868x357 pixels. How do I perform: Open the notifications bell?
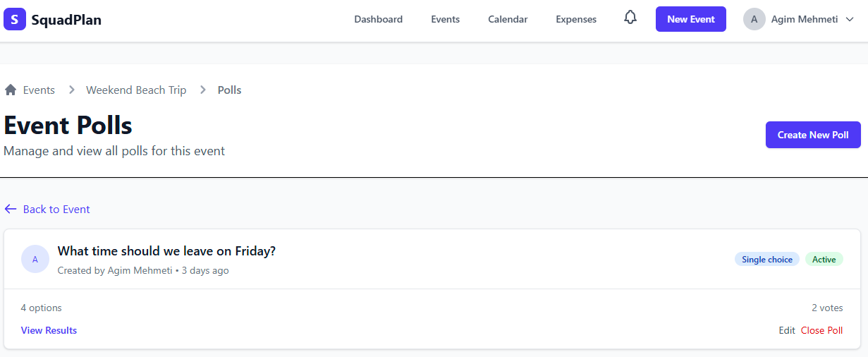pyautogui.click(x=630, y=18)
